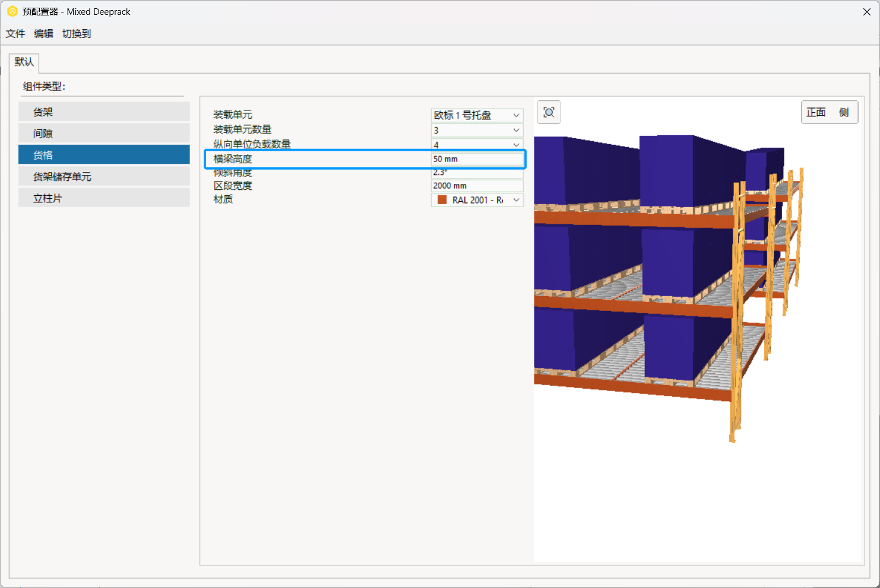Select the 立柱片 component type
Image resolution: width=880 pixels, height=588 pixels.
click(x=104, y=198)
